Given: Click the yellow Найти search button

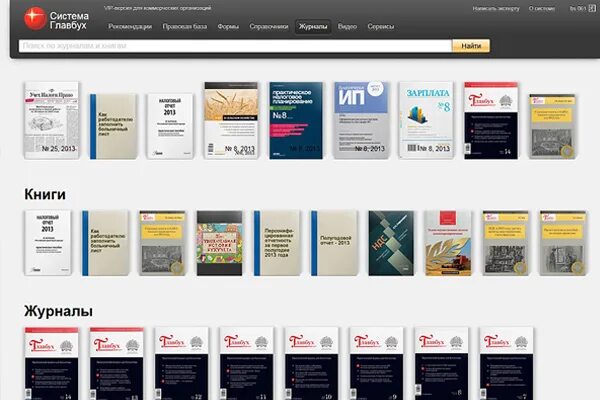Looking at the screenshot, I should point(471,46).
